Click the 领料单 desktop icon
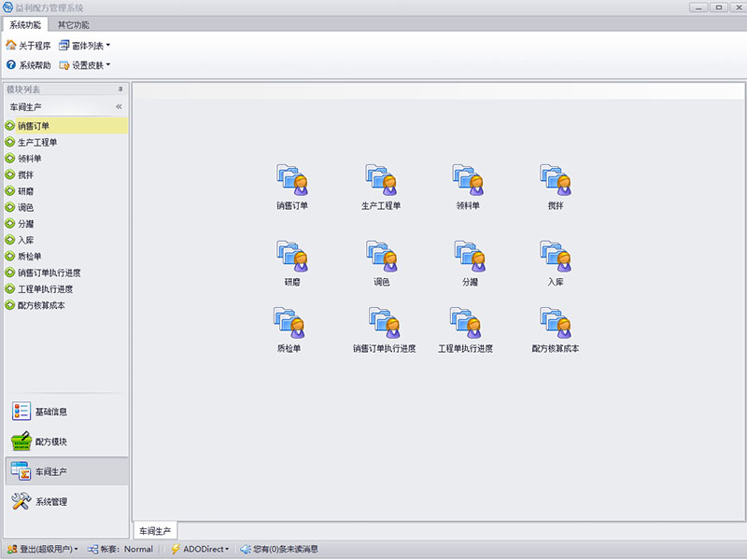The image size is (747, 560). pos(468,180)
